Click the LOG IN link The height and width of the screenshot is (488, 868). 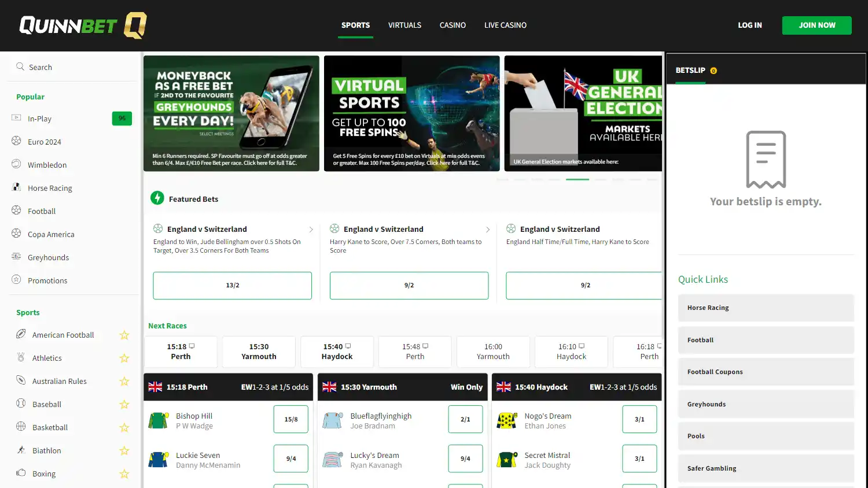pyautogui.click(x=750, y=25)
